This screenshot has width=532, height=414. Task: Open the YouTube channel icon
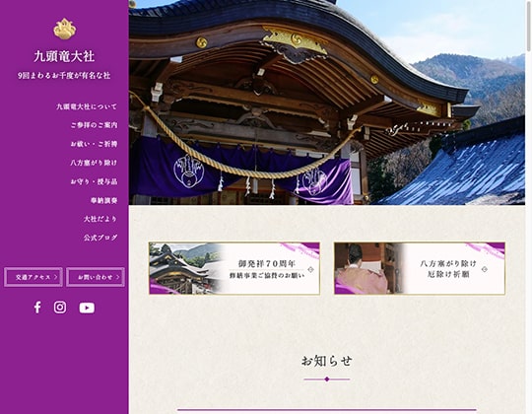pyautogui.click(x=87, y=308)
